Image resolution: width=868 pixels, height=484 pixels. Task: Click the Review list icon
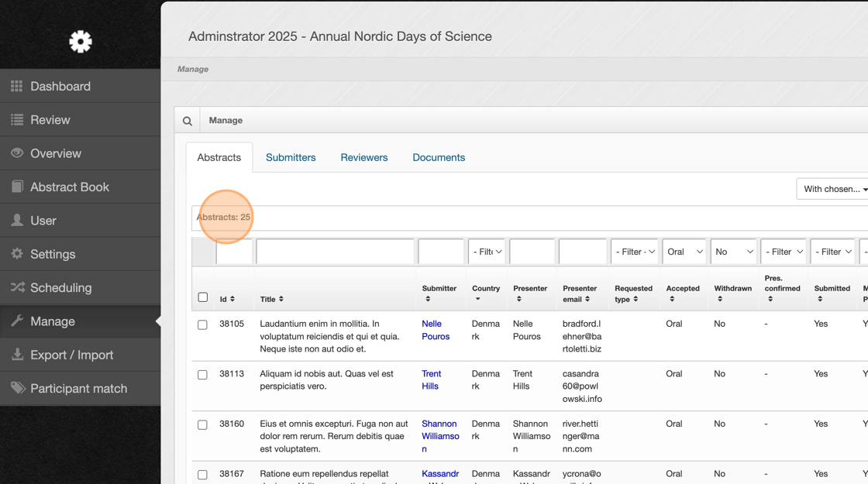[x=17, y=120]
